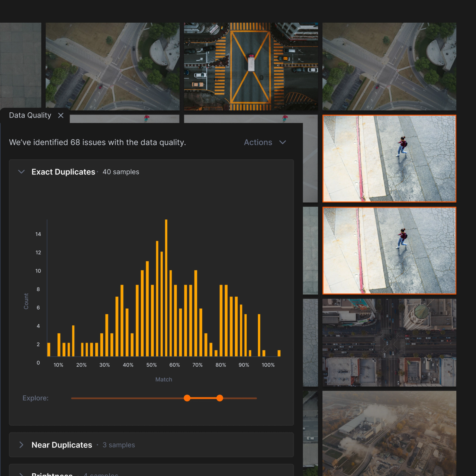Click the tallest histogram bar
Image resolution: width=476 pixels, height=476 pixels.
pos(166,288)
